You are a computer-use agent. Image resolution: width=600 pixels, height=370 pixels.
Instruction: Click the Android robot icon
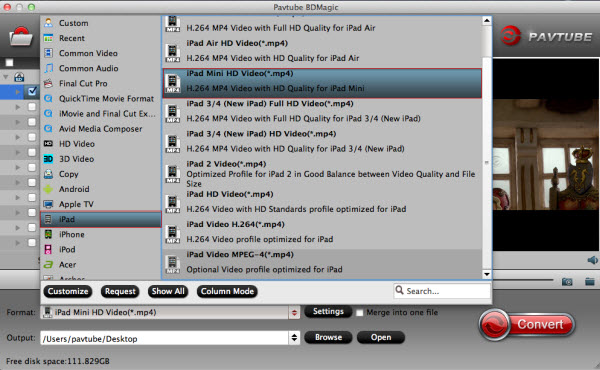[x=48, y=189]
